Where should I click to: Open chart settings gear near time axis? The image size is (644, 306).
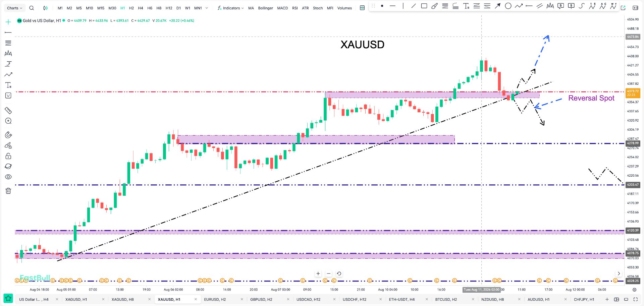pyautogui.click(x=634, y=290)
